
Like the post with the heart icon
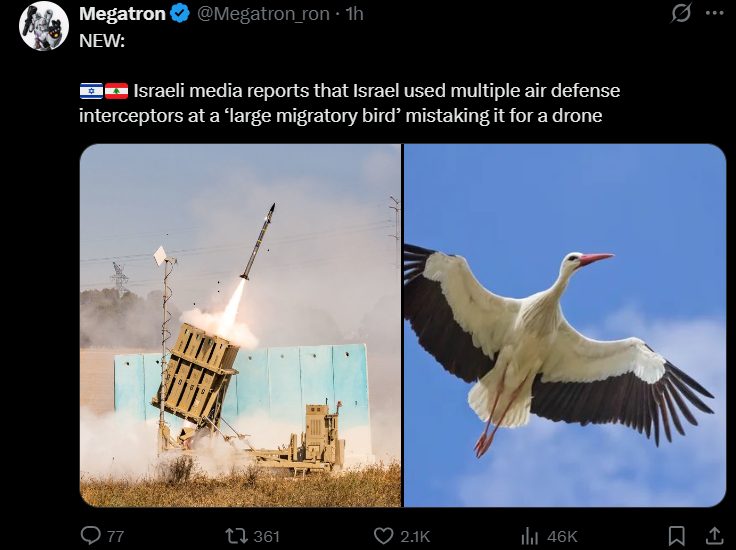click(x=383, y=535)
